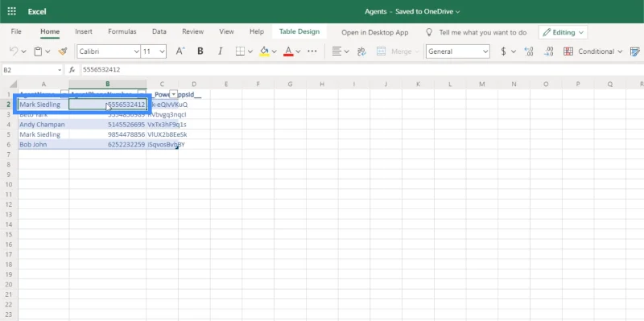Click the formula bar showing 5556532412

(x=361, y=70)
